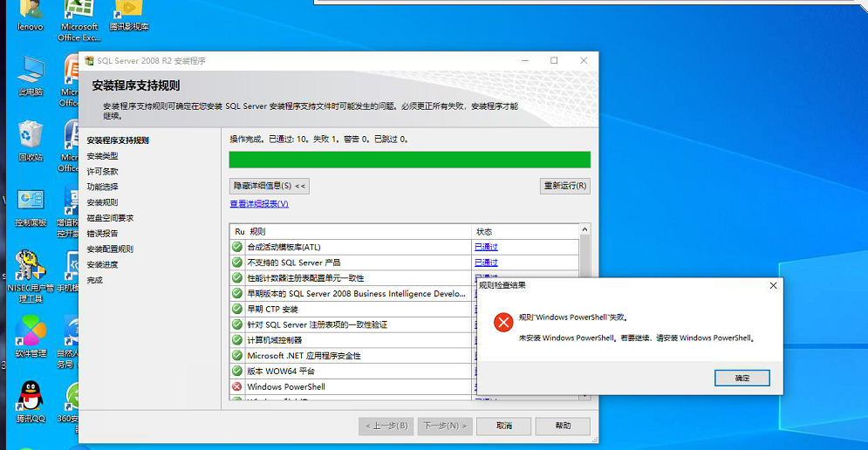Viewport: 868px width, 450px height.
Task: Click the 下一步(N) button
Action: click(445, 426)
